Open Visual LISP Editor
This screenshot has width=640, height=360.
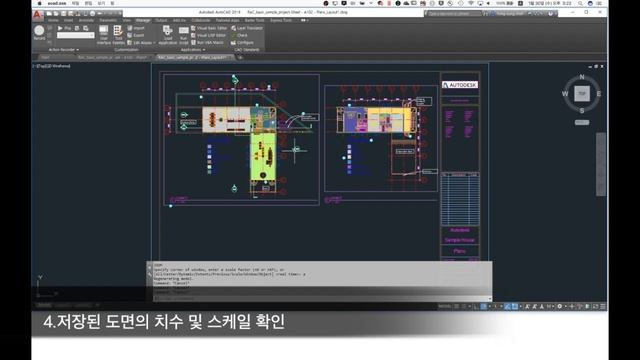209,36
